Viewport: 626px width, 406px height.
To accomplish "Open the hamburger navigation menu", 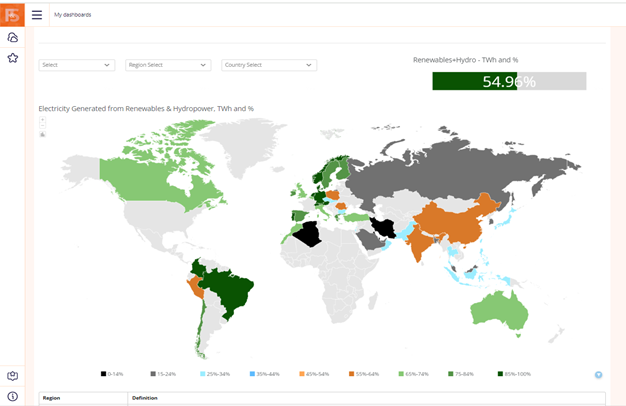I will [x=37, y=15].
